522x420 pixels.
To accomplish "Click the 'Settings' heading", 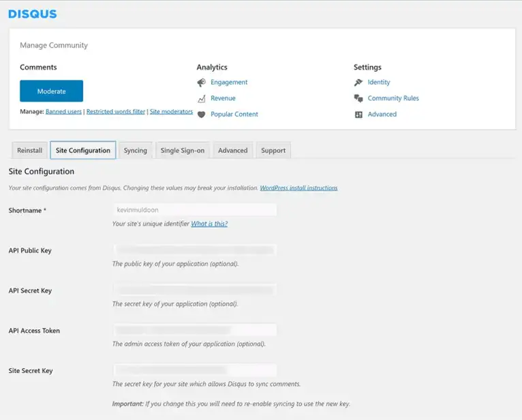I will pyautogui.click(x=367, y=67).
